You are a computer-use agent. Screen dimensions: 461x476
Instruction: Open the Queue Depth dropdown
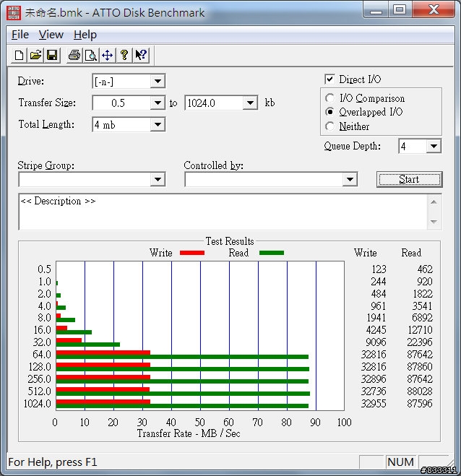pos(434,147)
